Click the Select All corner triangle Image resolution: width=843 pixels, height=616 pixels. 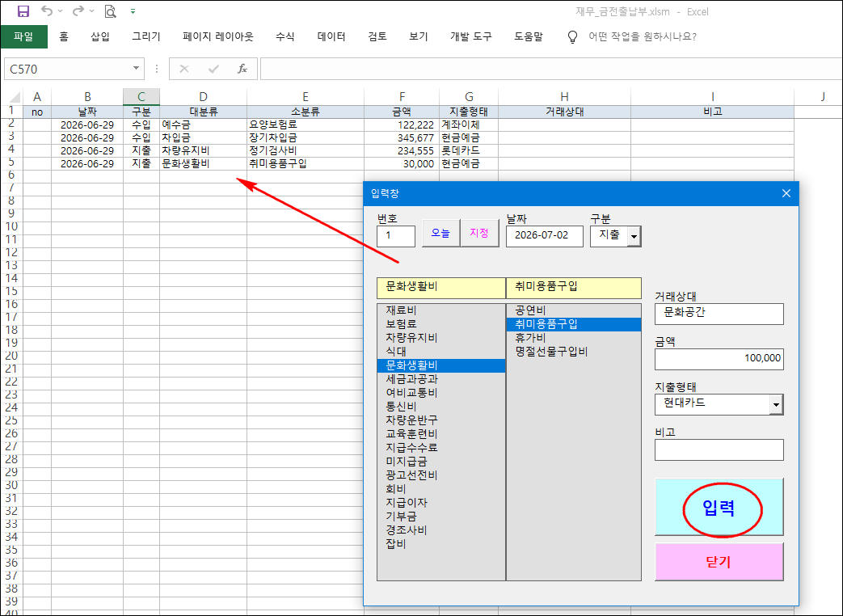point(15,97)
